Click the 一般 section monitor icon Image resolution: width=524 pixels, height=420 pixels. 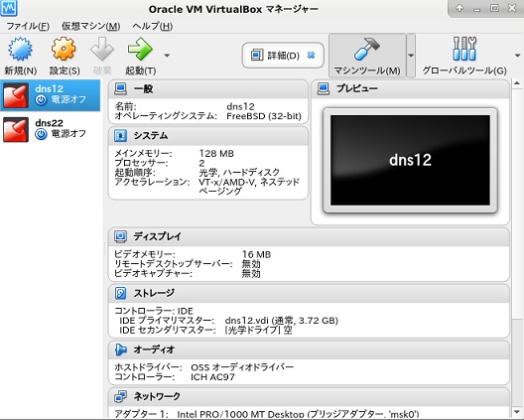tap(120, 88)
